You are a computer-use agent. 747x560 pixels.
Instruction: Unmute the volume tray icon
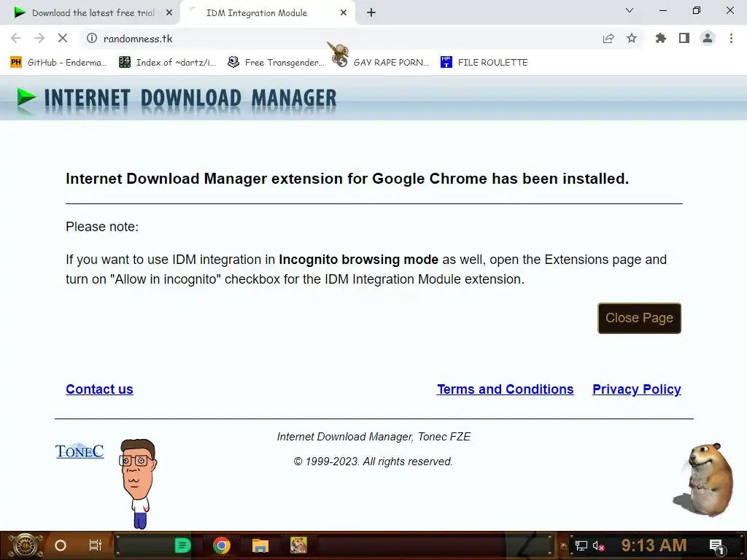tap(598, 545)
